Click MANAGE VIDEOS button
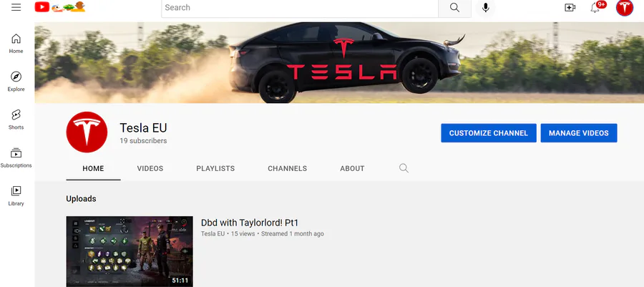This screenshot has width=644, height=287. (x=579, y=133)
